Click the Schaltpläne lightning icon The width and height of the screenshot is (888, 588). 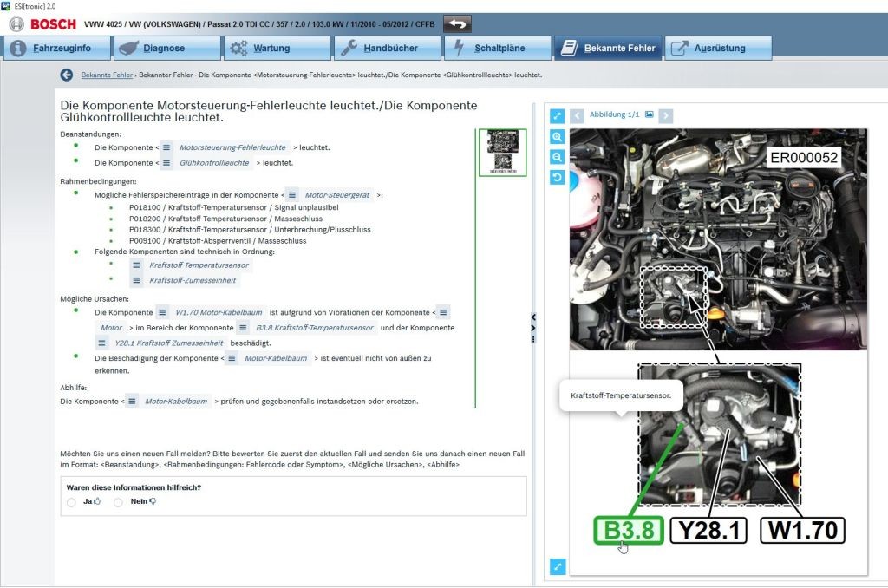[458, 49]
